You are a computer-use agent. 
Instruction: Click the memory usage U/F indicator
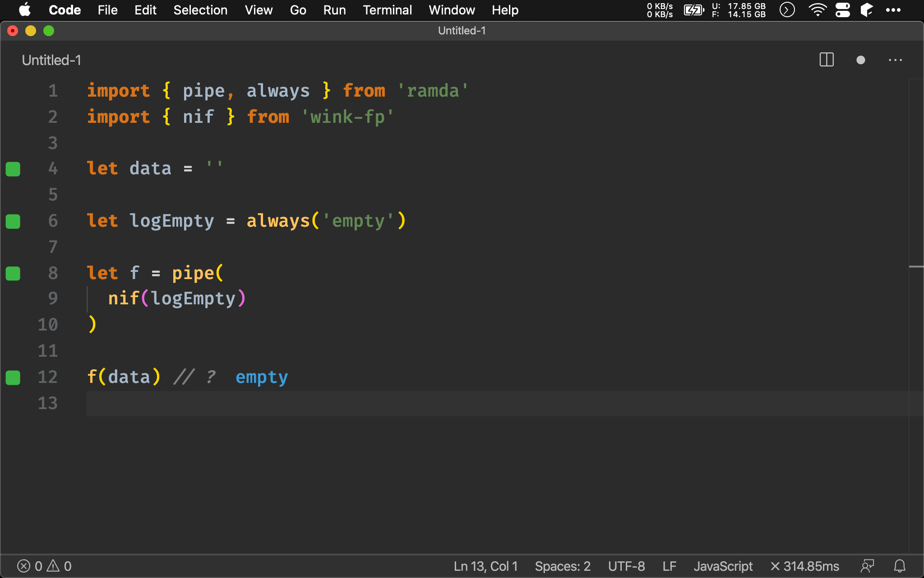pos(739,10)
